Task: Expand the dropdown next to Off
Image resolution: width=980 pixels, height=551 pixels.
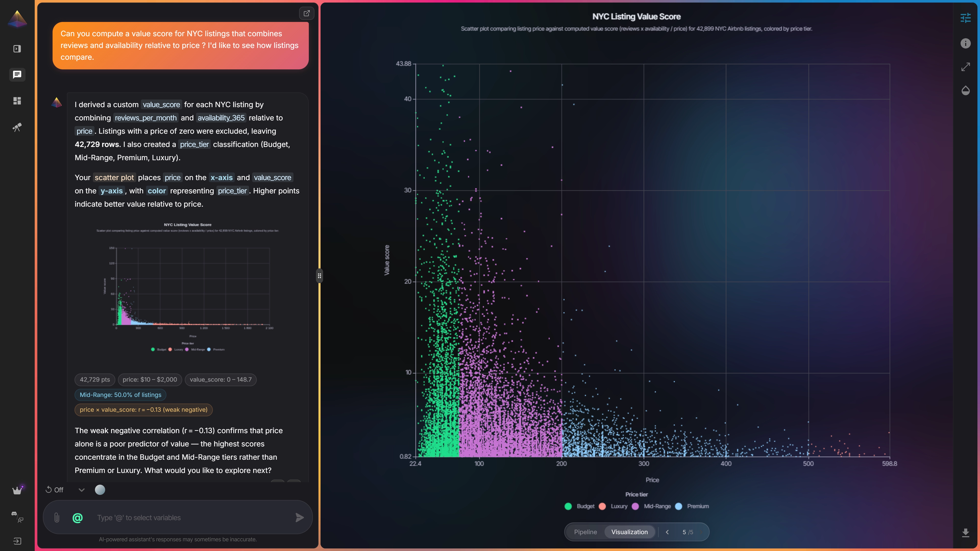Action: (81, 490)
